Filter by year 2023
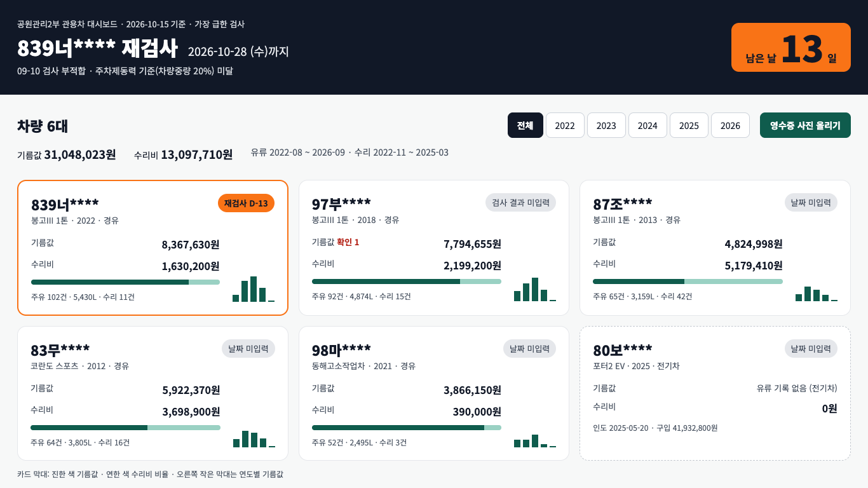 [x=606, y=125]
